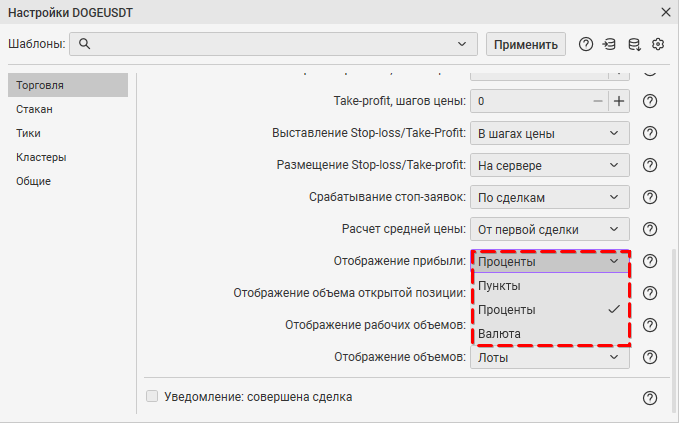Expand the Размещение Stop-loss/Take-Profit dropdown

click(x=549, y=165)
